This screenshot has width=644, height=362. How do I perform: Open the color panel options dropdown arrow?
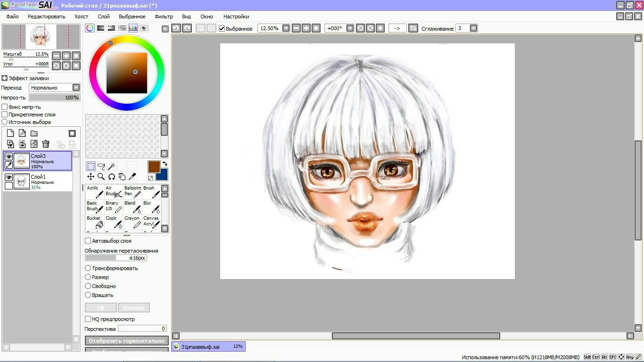pyautogui.click(x=165, y=29)
